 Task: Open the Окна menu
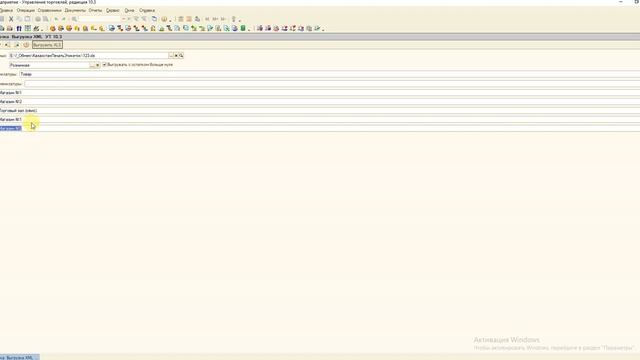pos(129,10)
